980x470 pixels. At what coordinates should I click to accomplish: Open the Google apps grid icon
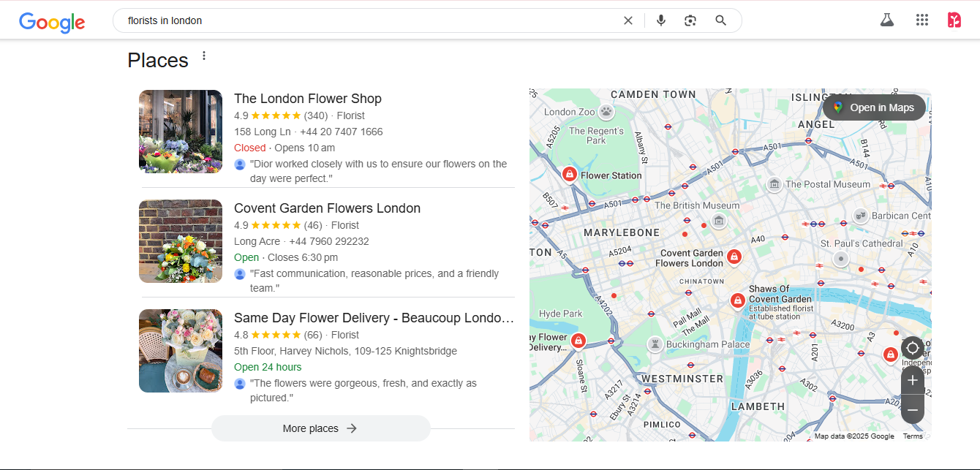pos(922,20)
